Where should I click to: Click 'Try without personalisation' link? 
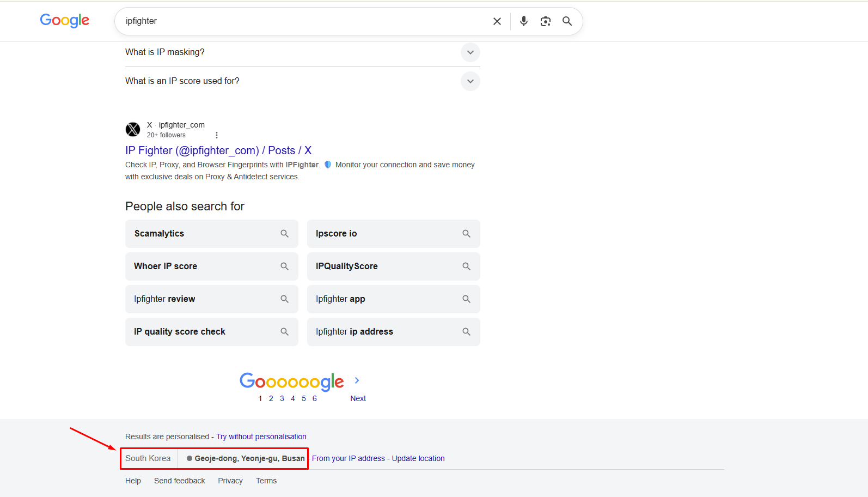pos(261,437)
